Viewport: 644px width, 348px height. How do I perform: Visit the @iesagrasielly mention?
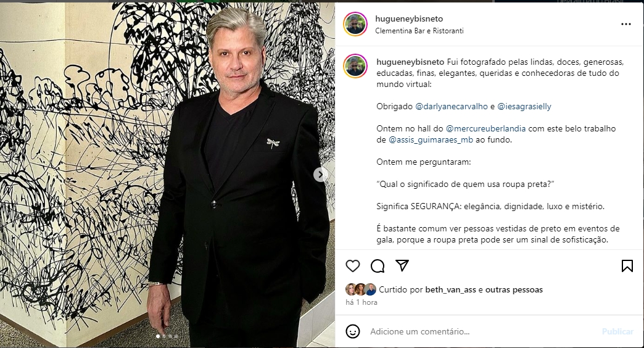point(524,106)
